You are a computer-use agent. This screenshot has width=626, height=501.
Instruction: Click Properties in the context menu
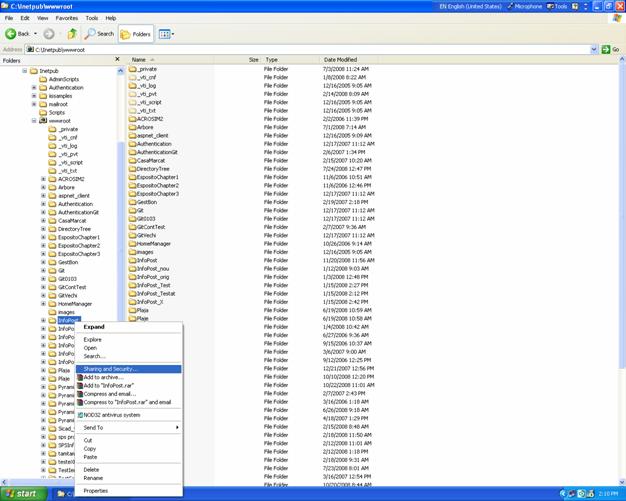tap(95, 491)
